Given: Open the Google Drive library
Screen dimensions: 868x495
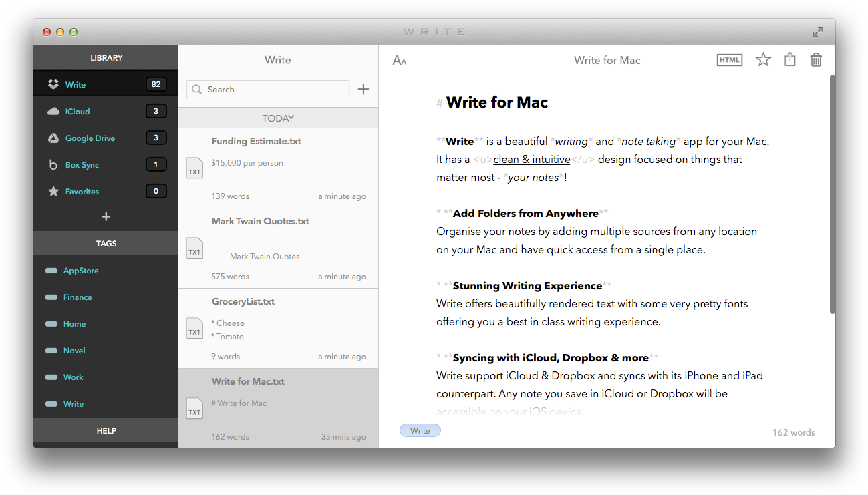Looking at the screenshot, I should (x=106, y=138).
